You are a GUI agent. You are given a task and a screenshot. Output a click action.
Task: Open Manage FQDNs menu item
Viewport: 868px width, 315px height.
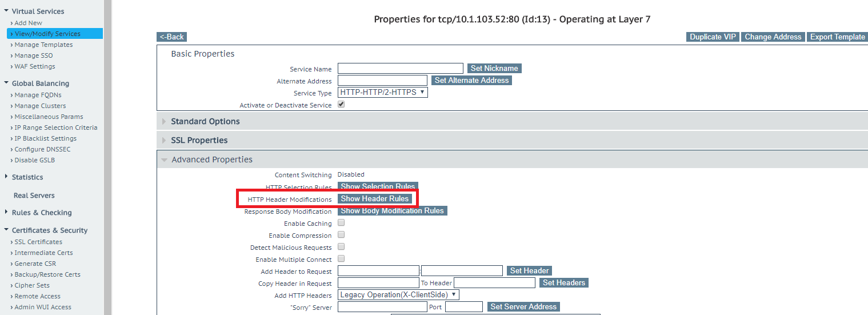pyautogui.click(x=38, y=95)
